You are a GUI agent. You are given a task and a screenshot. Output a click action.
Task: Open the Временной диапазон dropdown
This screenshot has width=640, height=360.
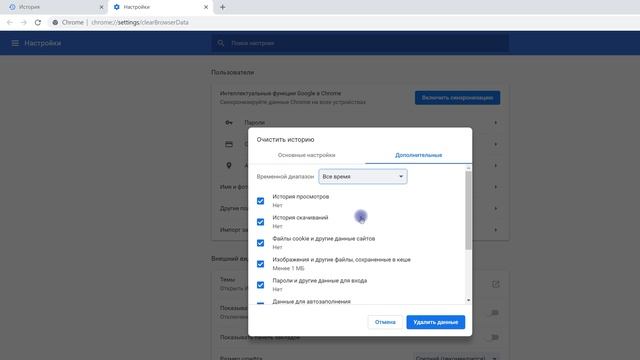pyautogui.click(x=362, y=176)
